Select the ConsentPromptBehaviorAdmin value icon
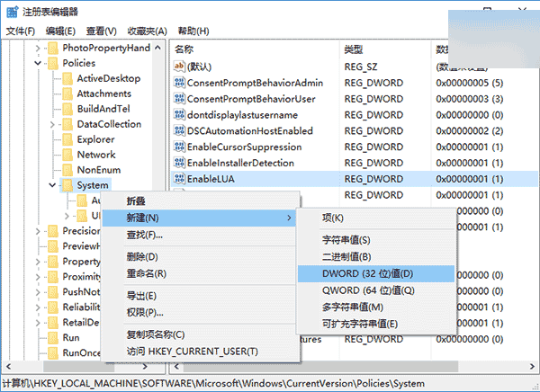Viewport: 540px width, 392px height. coord(178,82)
